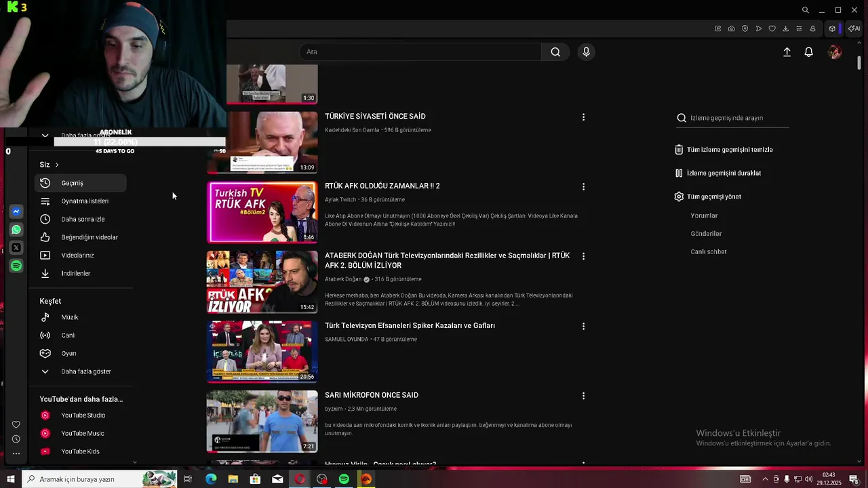
Task: Open Yorumlar history link
Action: [x=704, y=216]
